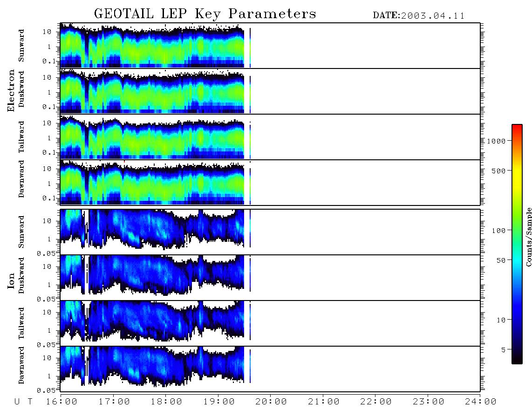Click the Counts/Sample colorbar label
The width and height of the screenshot is (532, 410).
click(x=528, y=237)
